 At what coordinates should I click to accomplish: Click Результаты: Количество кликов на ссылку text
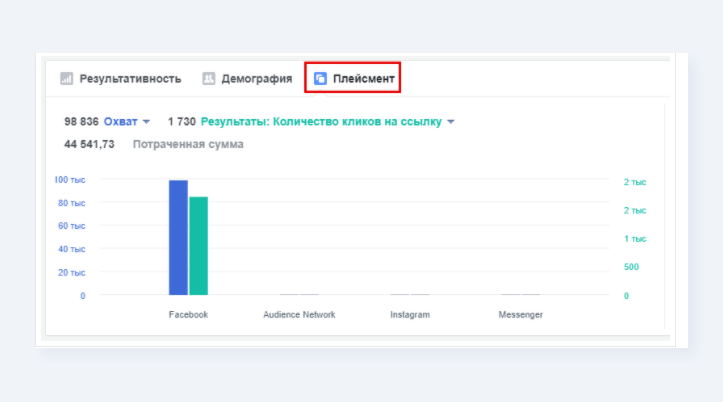[x=321, y=122]
